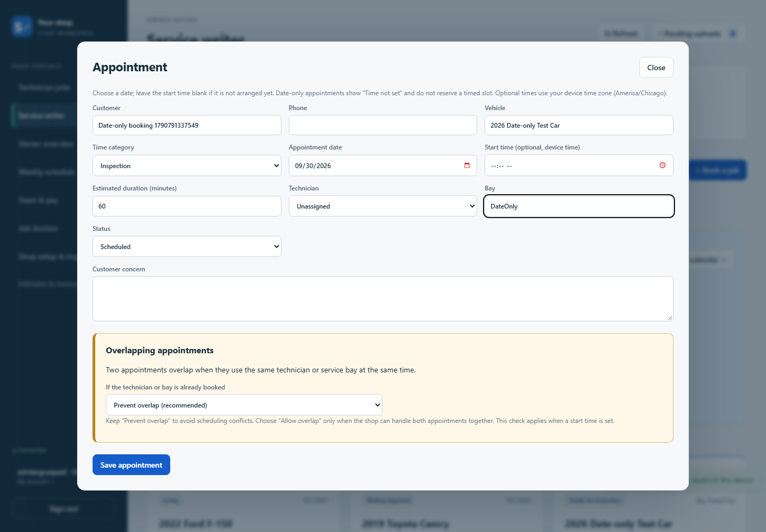The image size is (766, 532).
Task: Click the "Customer concern" label
Action: click(x=119, y=269)
